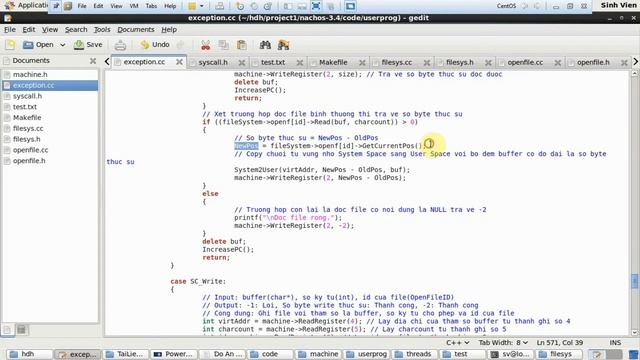Switch to the filesys.cc tab
The image size is (640, 360).
click(x=396, y=62)
